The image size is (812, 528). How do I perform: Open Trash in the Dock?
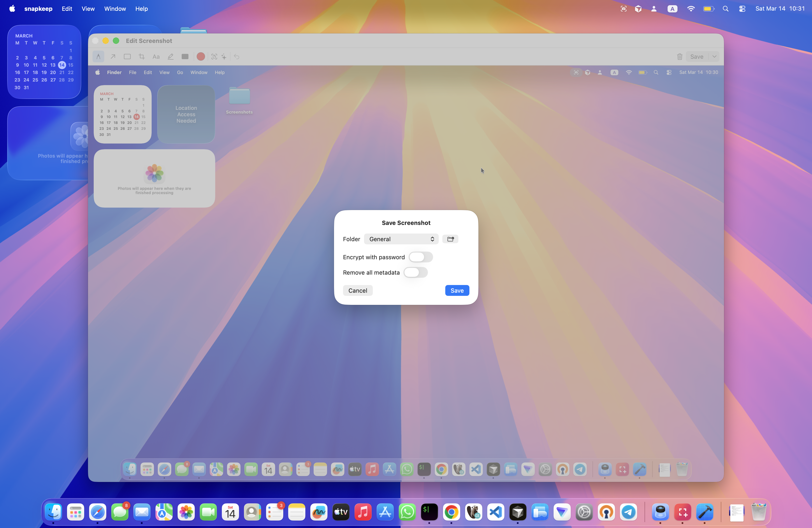[759, 512]
